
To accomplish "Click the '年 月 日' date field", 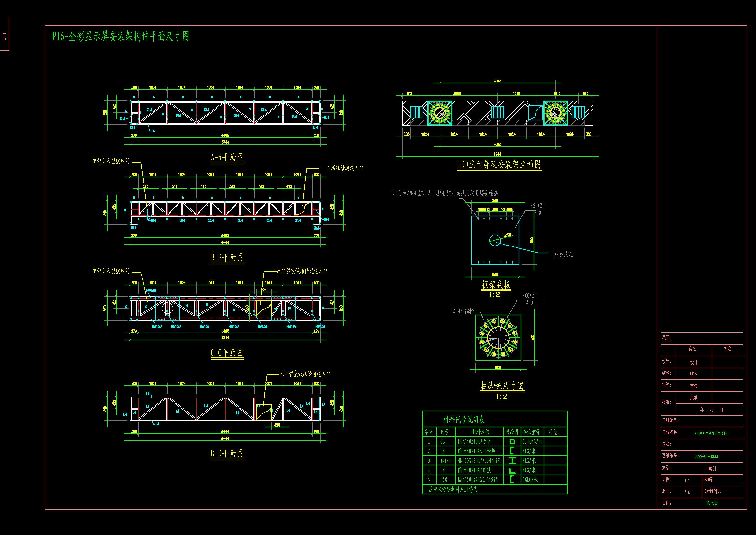I will click(711, 410).
